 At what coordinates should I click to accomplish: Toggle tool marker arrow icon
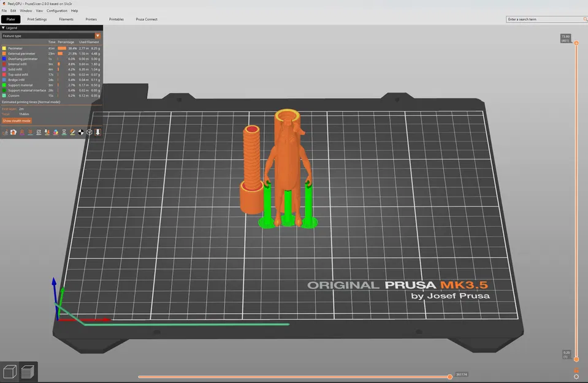pyautogui.click(x=98, y=132)
